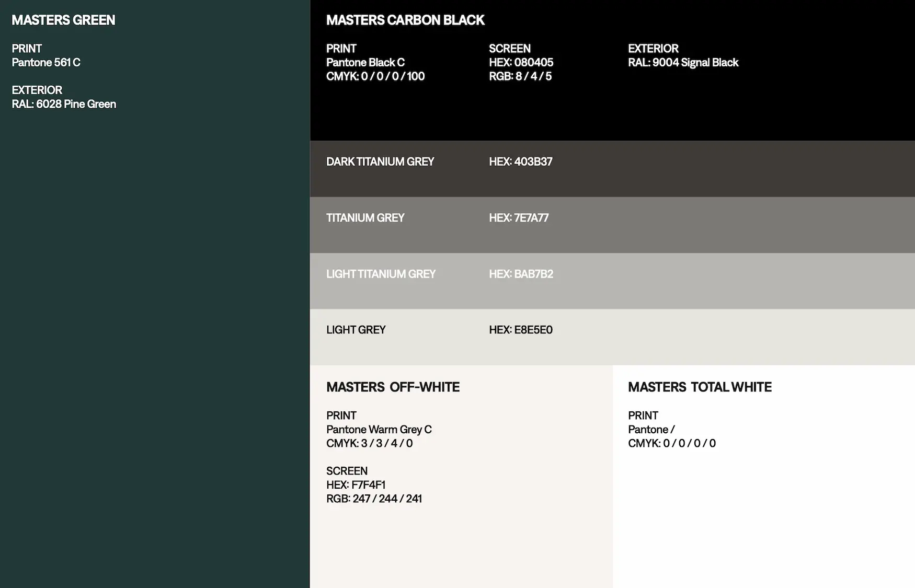Select the HEX: 7E7A77 code
Viewport: 915px width, 588px height.
[x=519, y=218]
